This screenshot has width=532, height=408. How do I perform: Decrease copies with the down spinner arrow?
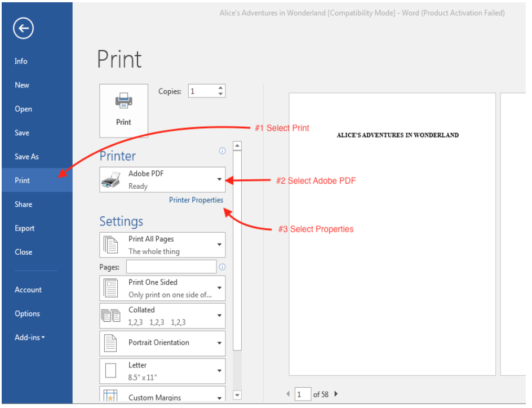pos(220,94)
